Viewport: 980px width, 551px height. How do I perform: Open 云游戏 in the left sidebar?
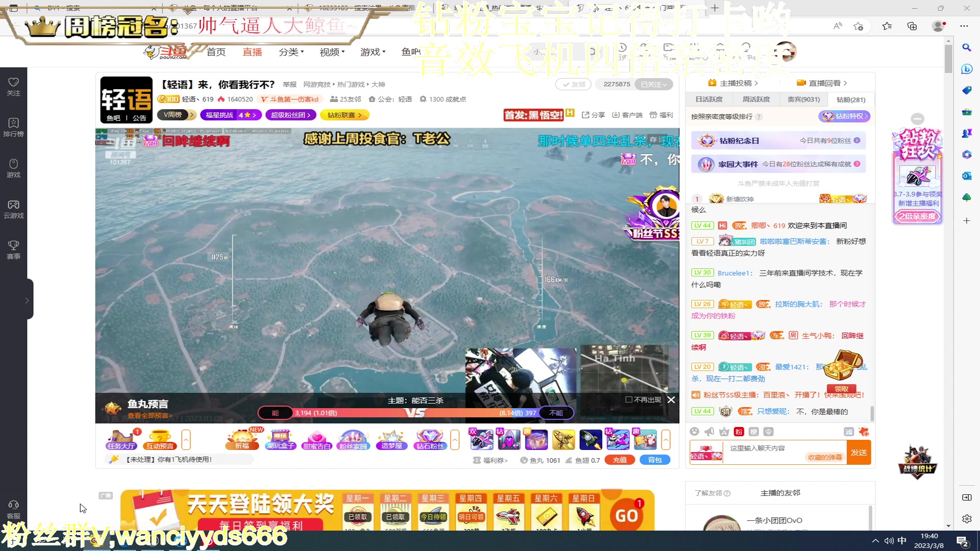[x=14, y=209]
